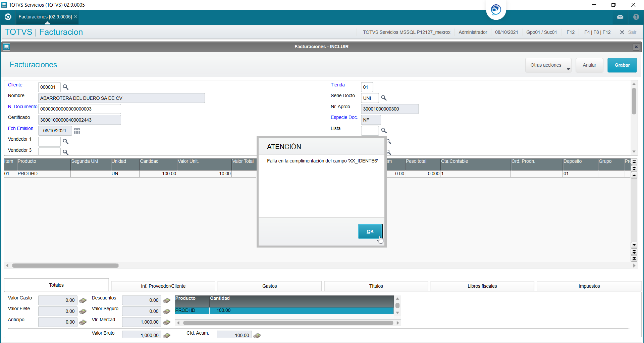The image size is (644, 343).
Task: Click the Totales product list horizontal scrollbar
Action: (x=288, y=323)
